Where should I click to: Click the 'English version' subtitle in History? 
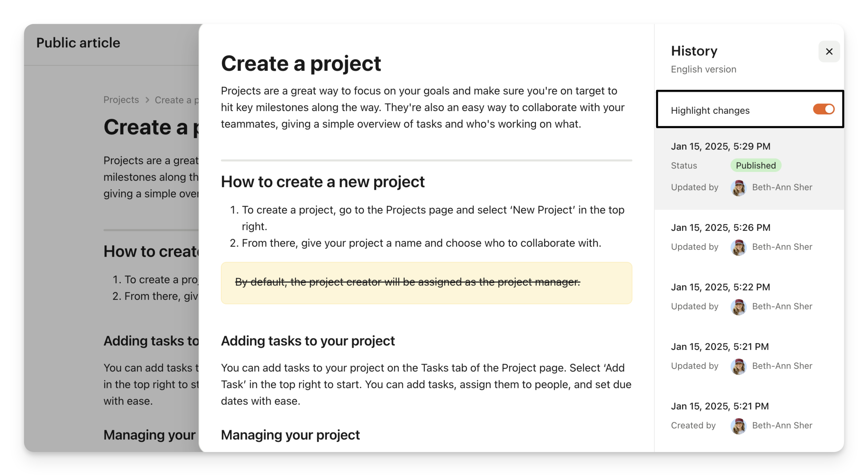coord(703,69)
